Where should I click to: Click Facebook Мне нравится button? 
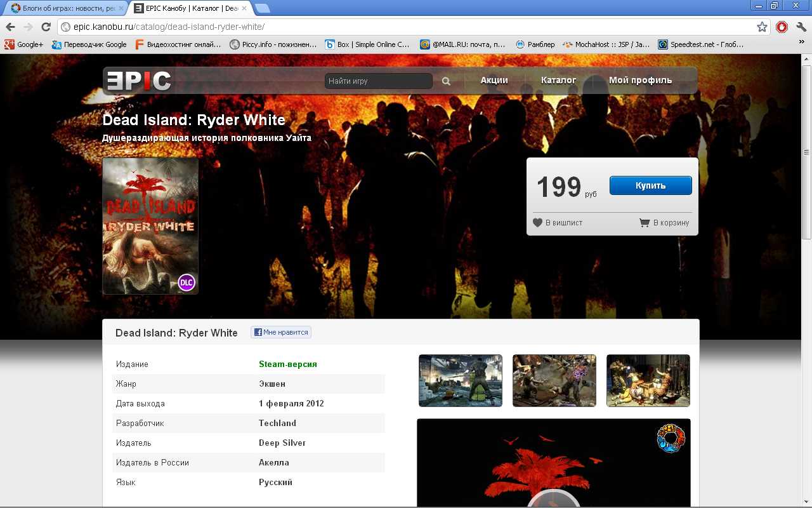[281, 332]
